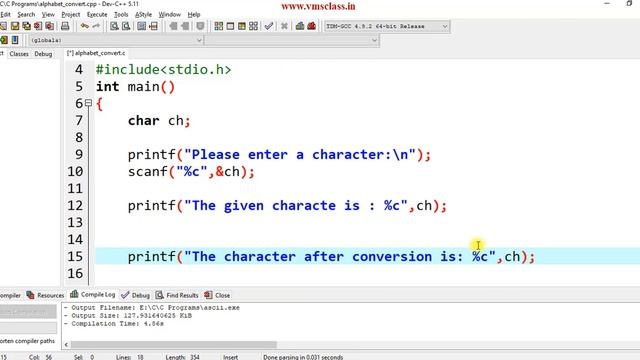This screenshot has height=360, width=640.
Task: Click the Go to line icon
Action: pos(153,26)
